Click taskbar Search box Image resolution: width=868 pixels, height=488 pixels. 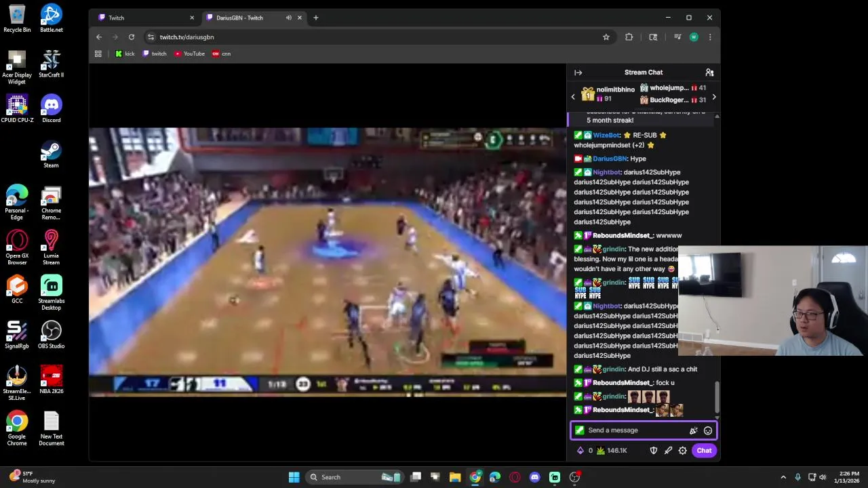[x=354, y=477]
